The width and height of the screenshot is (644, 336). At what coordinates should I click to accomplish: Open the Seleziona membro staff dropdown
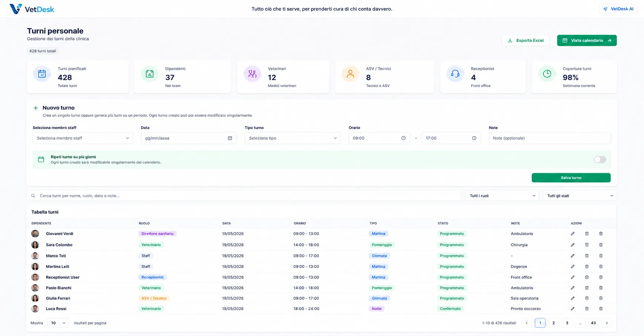83,138
